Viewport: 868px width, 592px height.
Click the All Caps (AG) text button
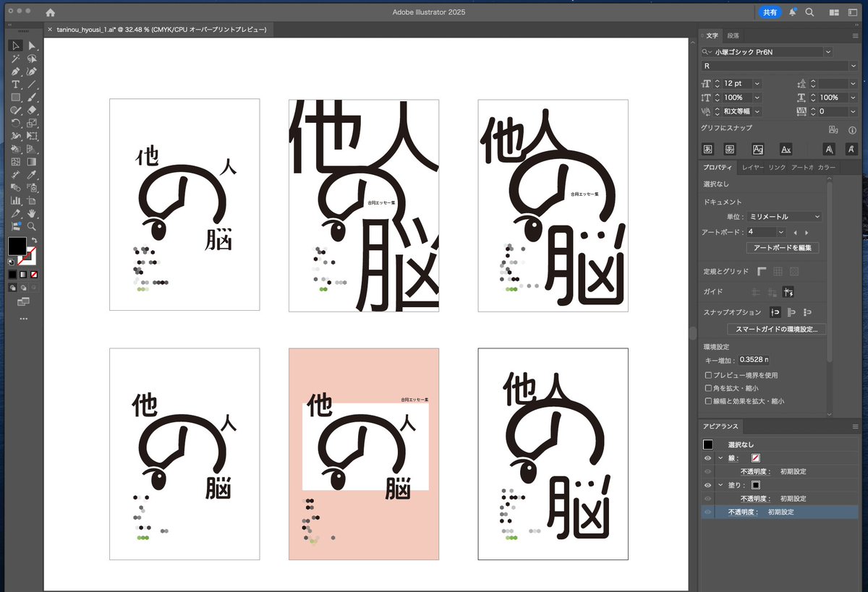(x=758, y=149)
